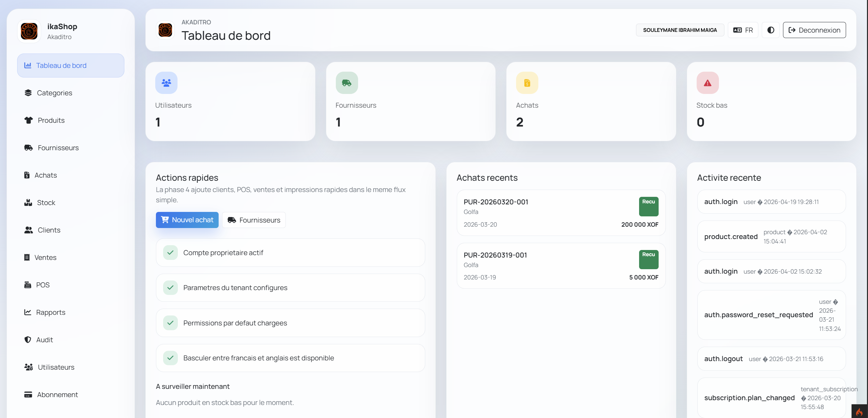This screenshot has height=418, width=868.
Task: Click the ikaShop sidebar logo
Action: (29, 31)
